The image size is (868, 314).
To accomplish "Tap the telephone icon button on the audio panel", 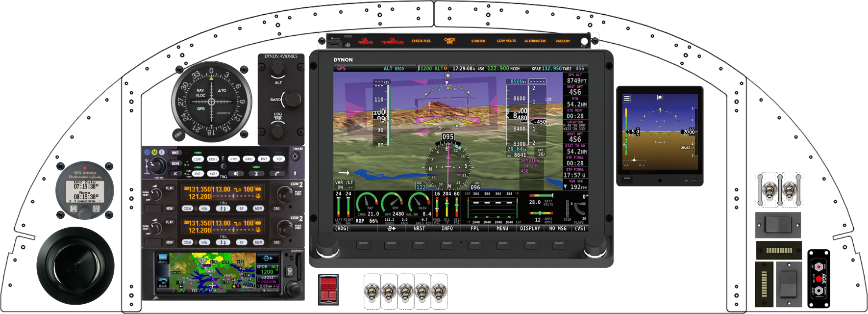I will click(277, 173).
